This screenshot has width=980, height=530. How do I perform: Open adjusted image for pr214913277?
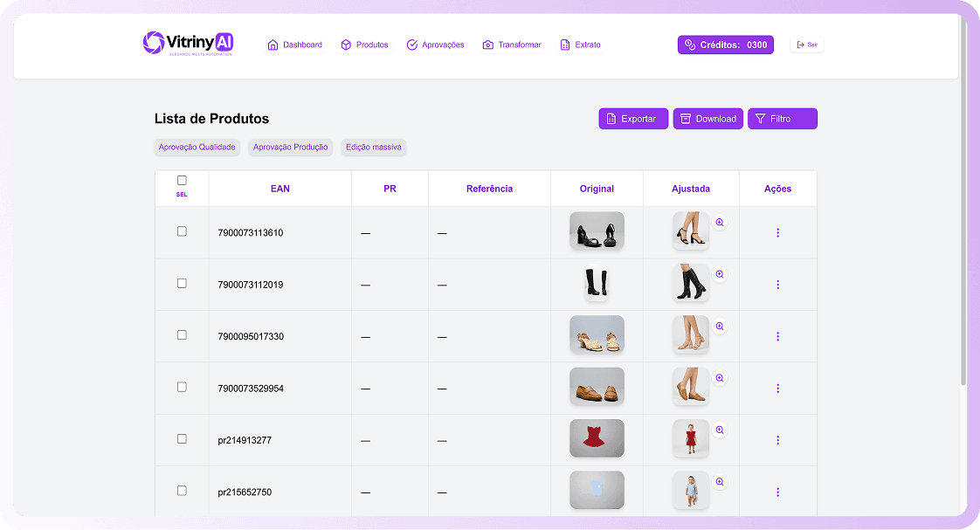pos(691,438)
